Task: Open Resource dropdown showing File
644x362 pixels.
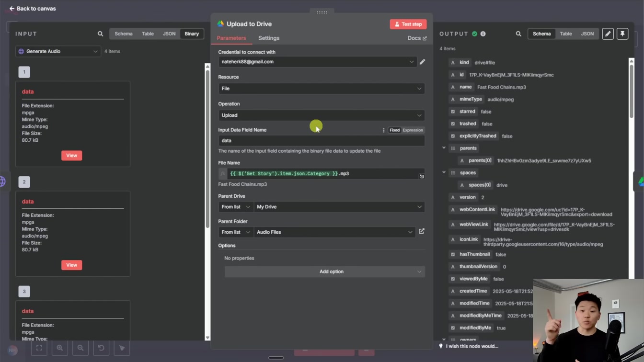Action: tap(322, 89)
